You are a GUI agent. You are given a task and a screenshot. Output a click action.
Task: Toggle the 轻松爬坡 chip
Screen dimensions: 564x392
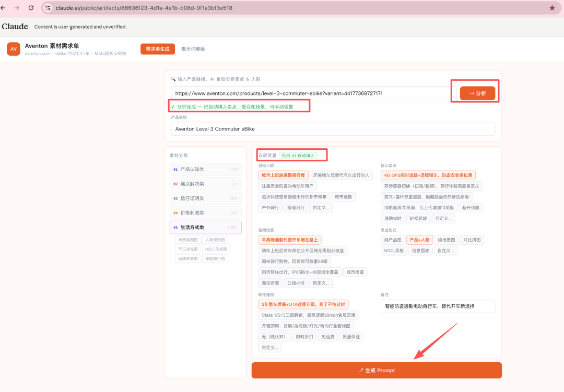pyautogui.click(x=418, y=218)
